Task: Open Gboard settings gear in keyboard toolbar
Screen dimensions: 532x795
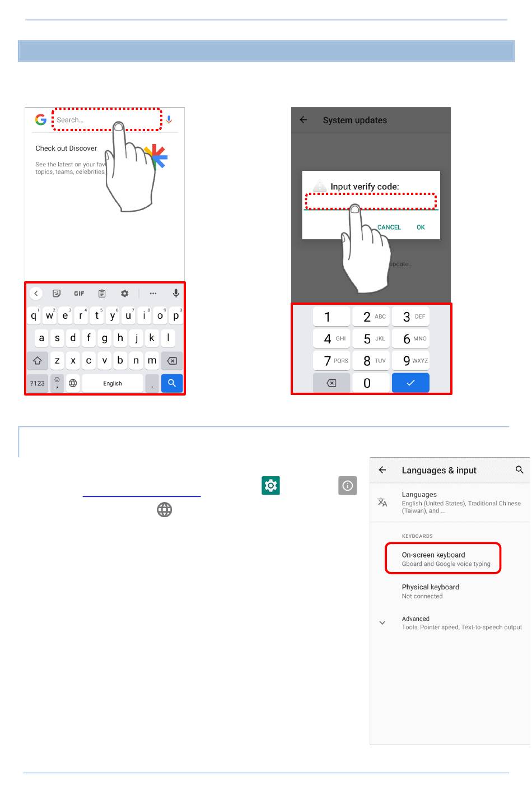Action: point(124,294)
